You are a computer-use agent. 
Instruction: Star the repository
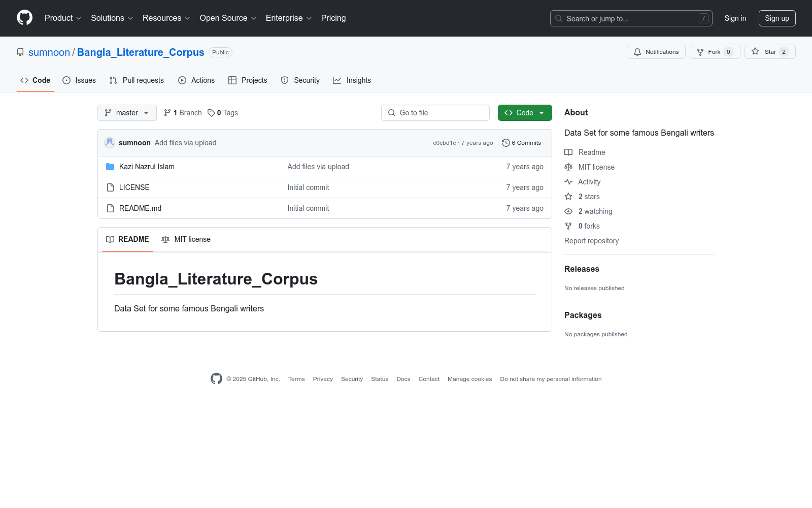click(770, 52)
